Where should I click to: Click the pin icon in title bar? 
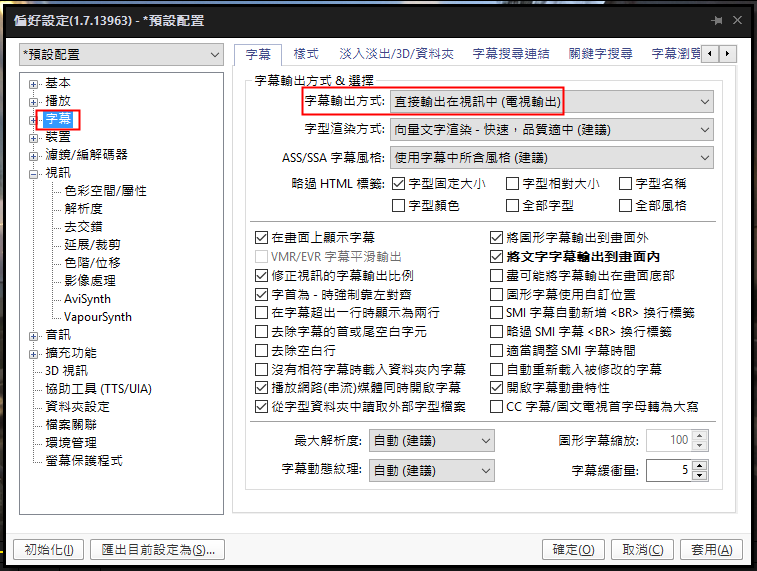coord(717,20)
